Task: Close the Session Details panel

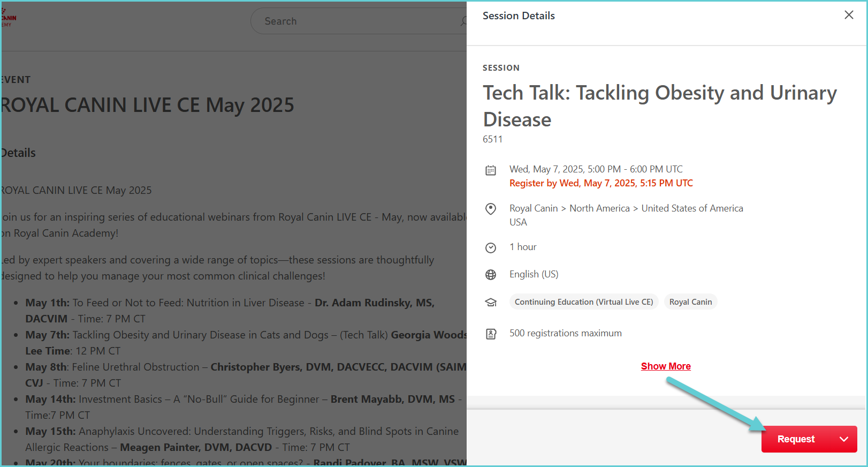Action: [849, 15]
